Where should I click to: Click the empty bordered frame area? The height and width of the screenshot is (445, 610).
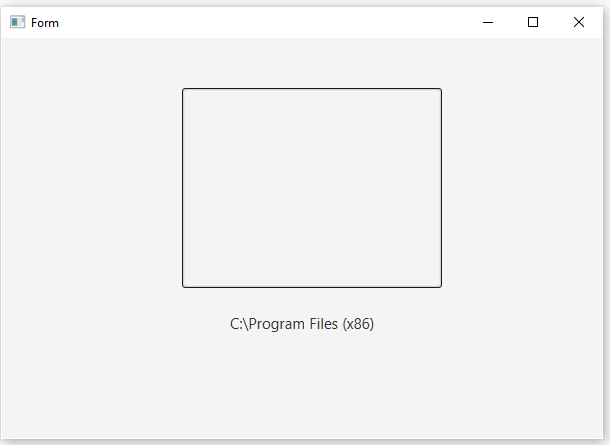tap(312, 188)
